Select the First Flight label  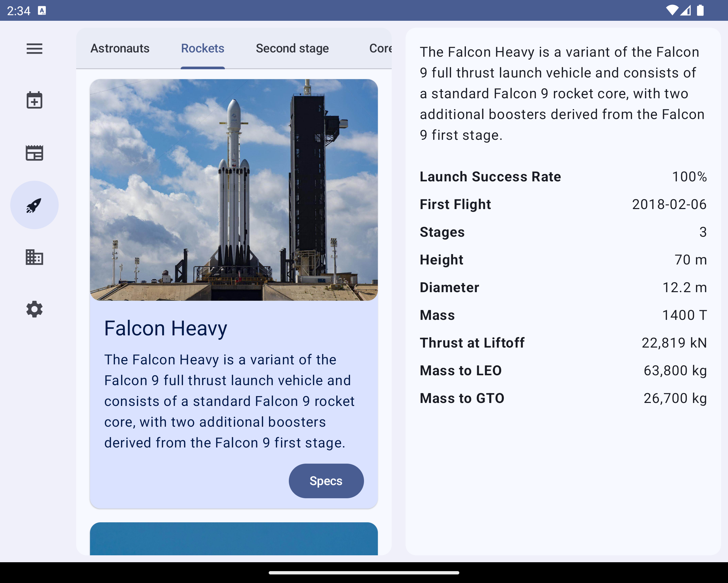(x=455, y=204)
